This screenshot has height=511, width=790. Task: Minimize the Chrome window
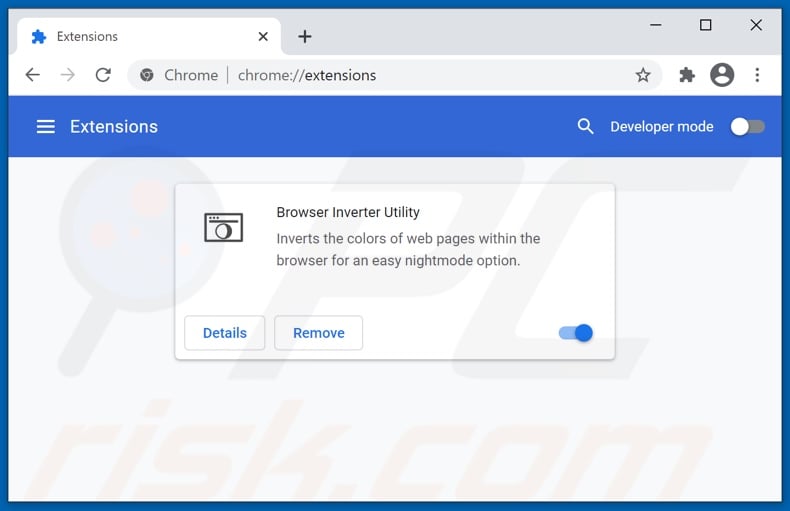655,25
